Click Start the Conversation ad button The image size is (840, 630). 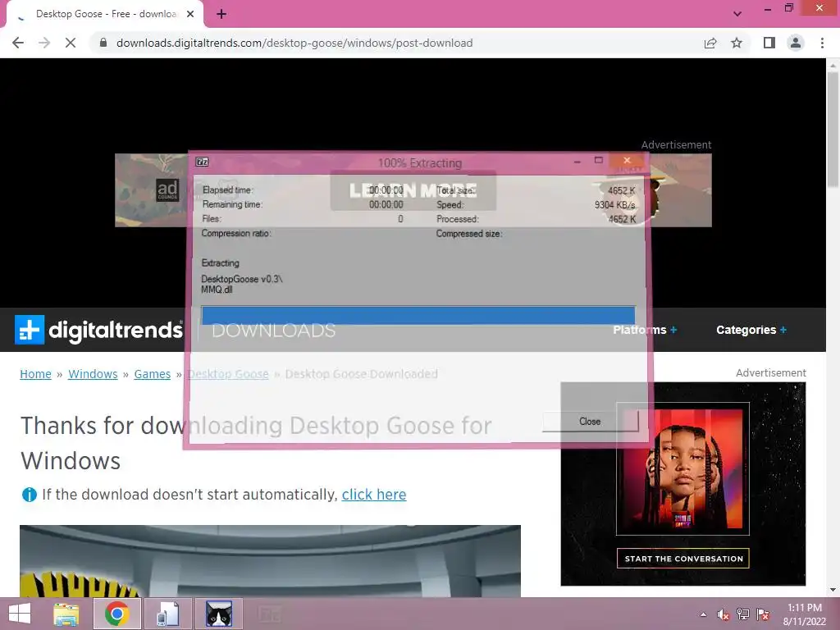[x=683, y=558]
